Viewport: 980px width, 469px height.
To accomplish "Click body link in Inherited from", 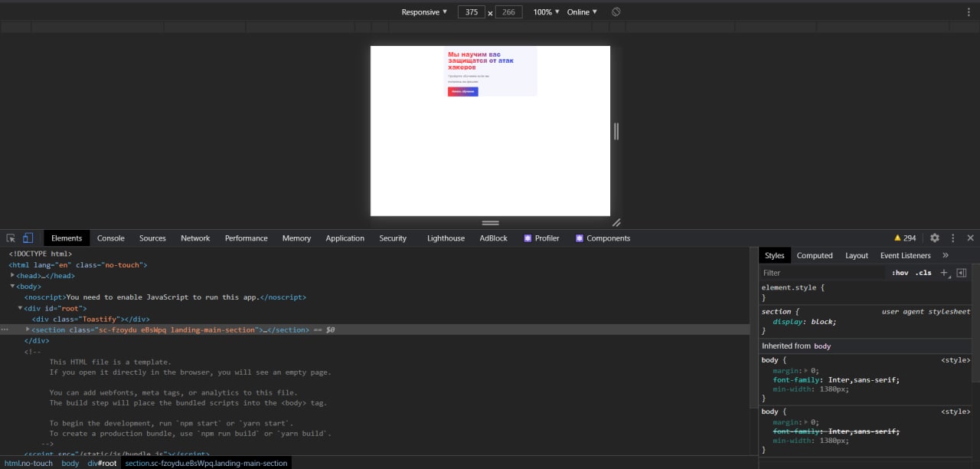I will pos(822,346).
